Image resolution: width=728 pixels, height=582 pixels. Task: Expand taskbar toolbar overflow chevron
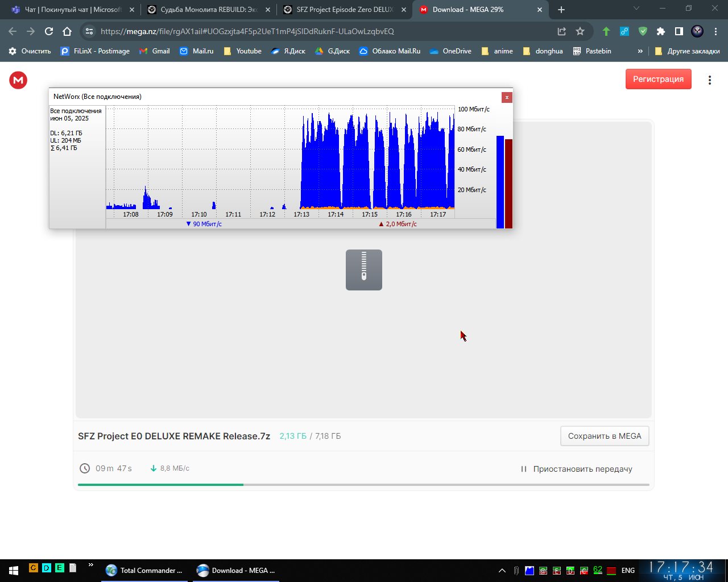click(x=90, y=565)
